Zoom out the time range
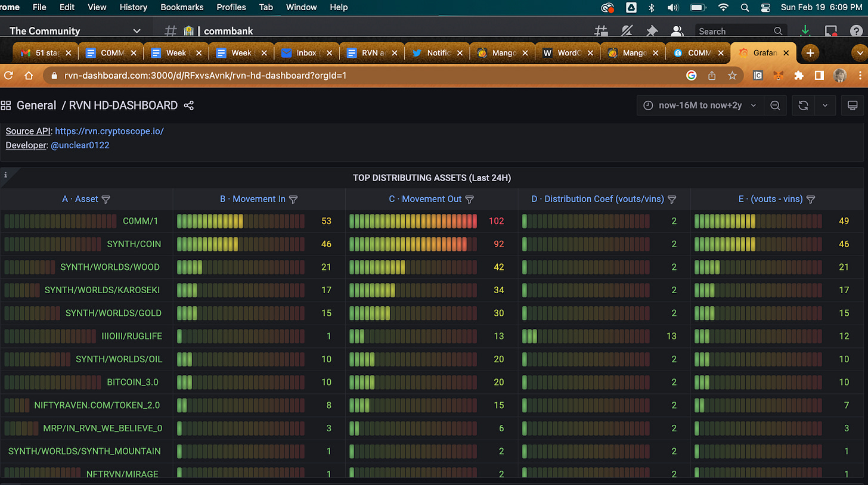Viewport: 868px width, 485px height. pyautogui.click(x=775, y=105)
